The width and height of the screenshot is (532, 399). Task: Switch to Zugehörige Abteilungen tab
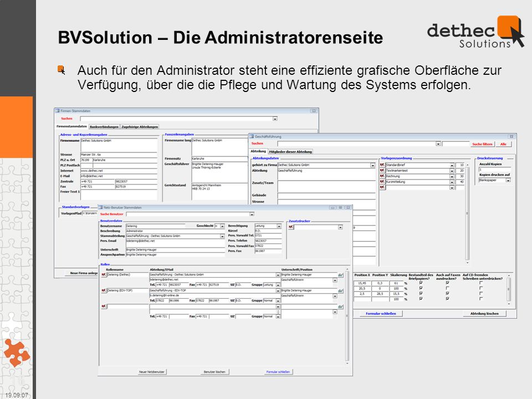(140, 126)
